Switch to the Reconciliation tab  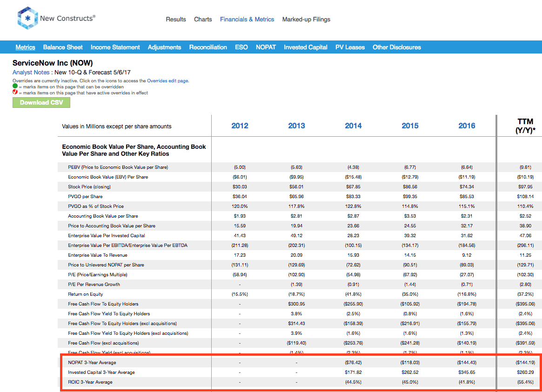click(208, 47)
